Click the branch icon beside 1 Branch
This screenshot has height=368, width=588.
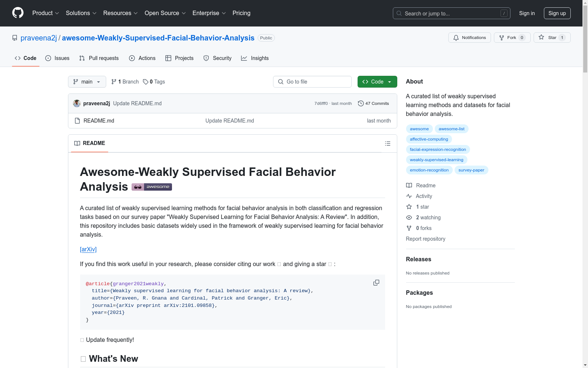[114, 82]
